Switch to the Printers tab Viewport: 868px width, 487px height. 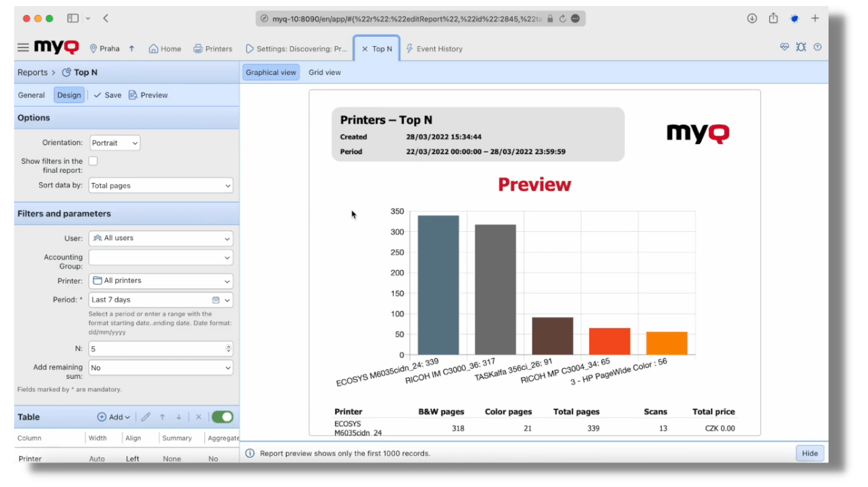[213, 49]
